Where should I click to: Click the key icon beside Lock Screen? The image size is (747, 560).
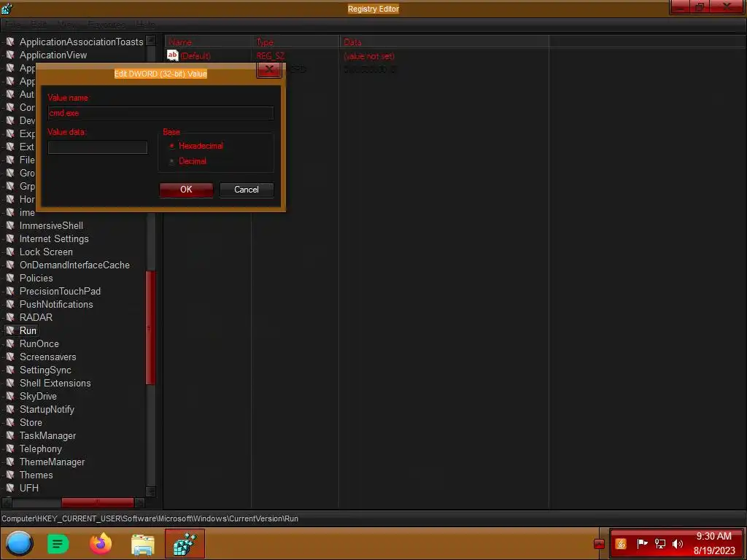(10, 252)
